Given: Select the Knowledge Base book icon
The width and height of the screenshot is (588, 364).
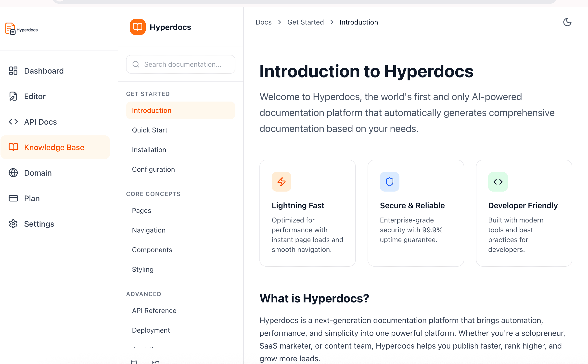Looking at the screenshot, I should click(13, 147).
